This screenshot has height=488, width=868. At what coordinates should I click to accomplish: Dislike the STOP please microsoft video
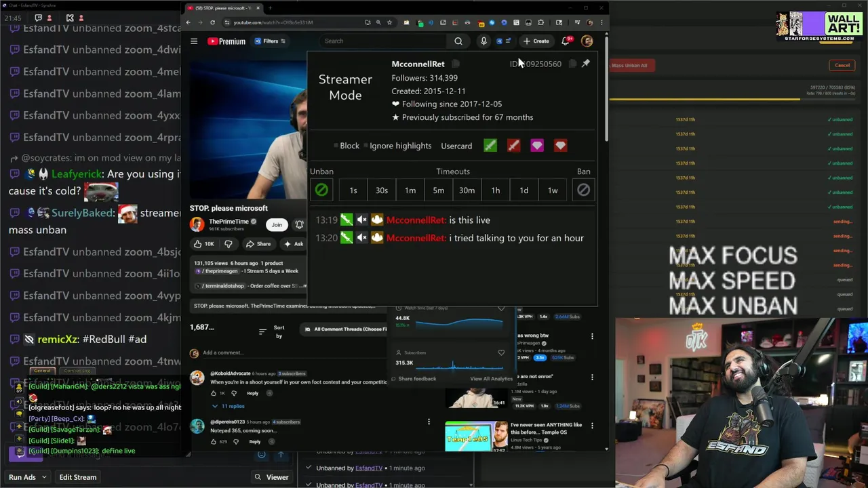pyautogui.click(x=229, y=244)
